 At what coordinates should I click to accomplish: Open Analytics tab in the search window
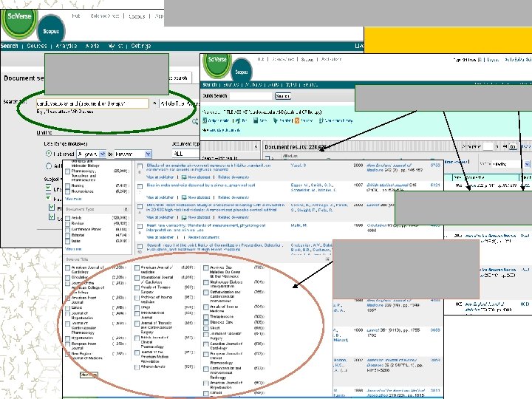66,46
